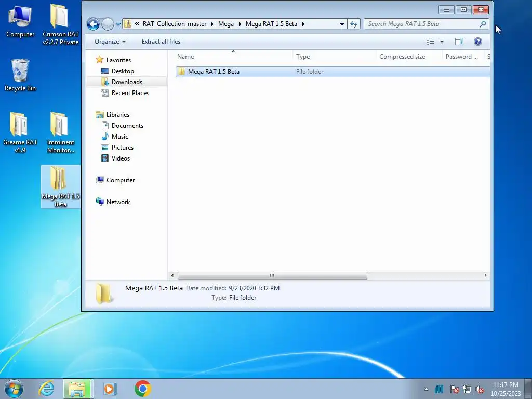
Task: Launch Internet Explorer from taskbar
Action: [x=46, y=389]
